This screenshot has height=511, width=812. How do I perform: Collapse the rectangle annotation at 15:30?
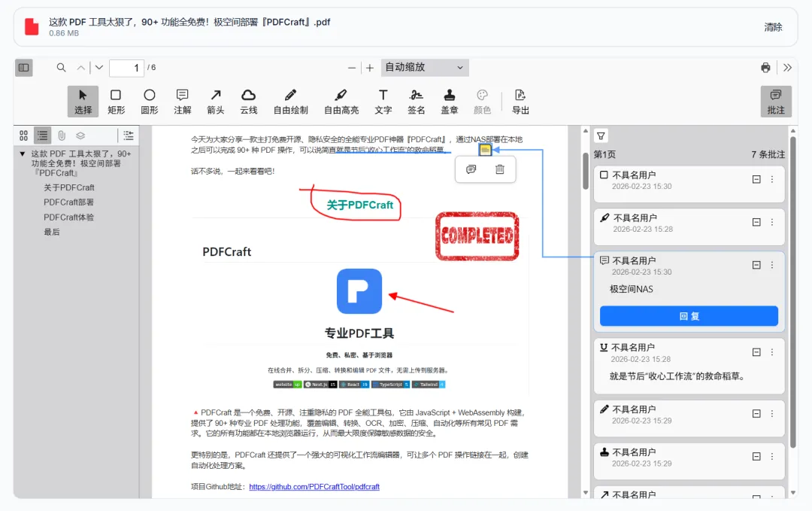click(x=756, y=179)
